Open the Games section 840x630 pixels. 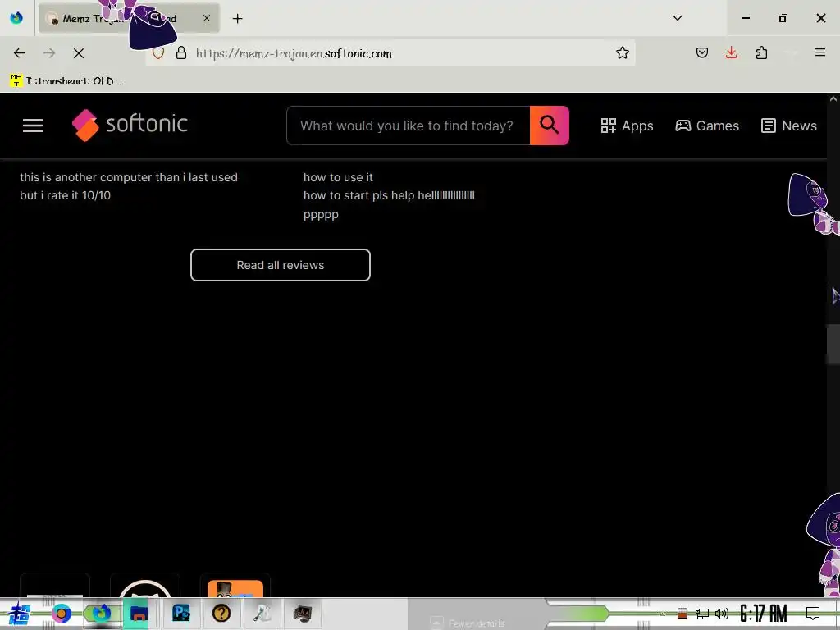coord(707,126)
